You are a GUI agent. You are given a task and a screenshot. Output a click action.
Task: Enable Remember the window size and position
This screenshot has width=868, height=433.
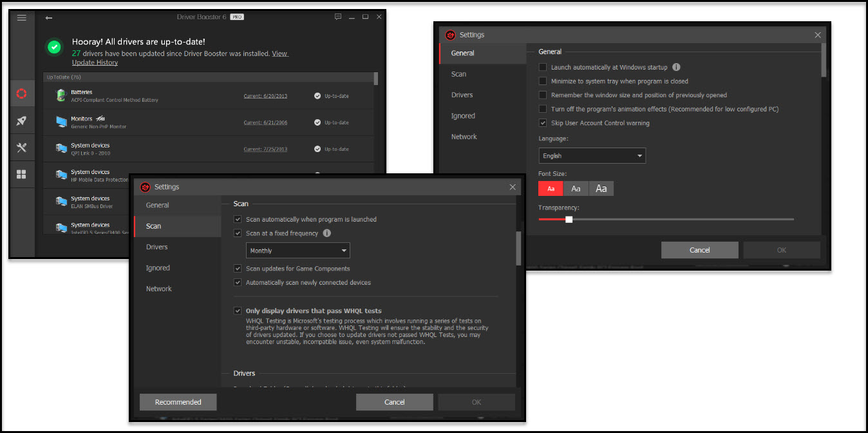point(543,95)
